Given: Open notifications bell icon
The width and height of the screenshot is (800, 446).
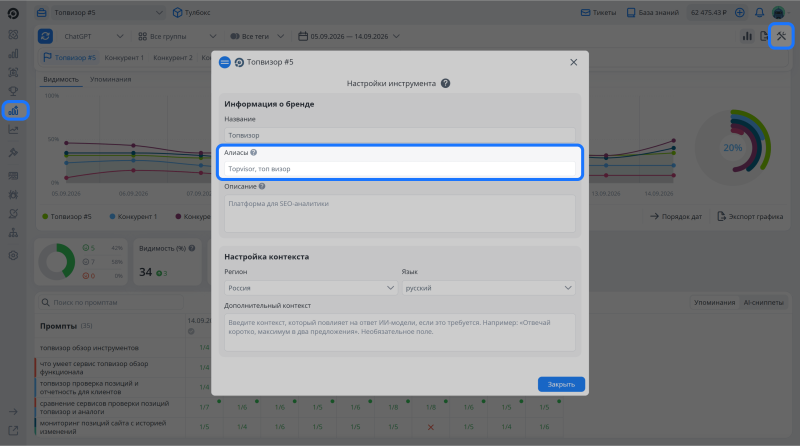Looking at the screenshot, I should point(759,13).
